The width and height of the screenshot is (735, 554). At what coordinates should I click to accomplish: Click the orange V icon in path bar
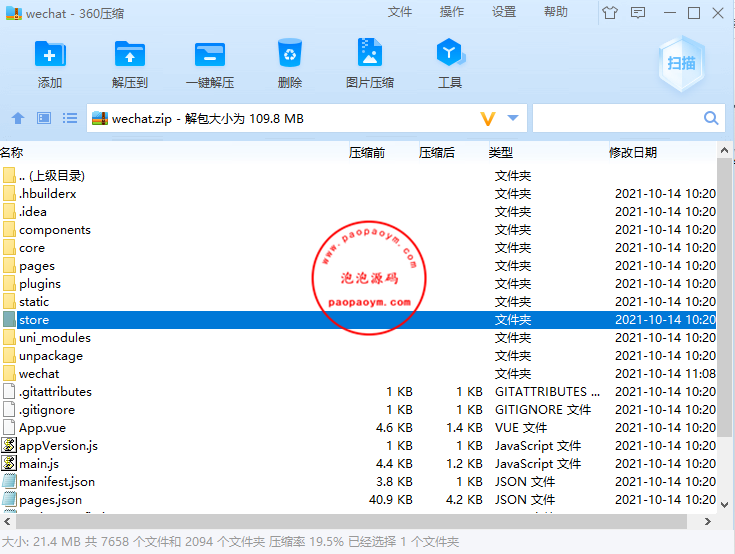coord(488,118)
